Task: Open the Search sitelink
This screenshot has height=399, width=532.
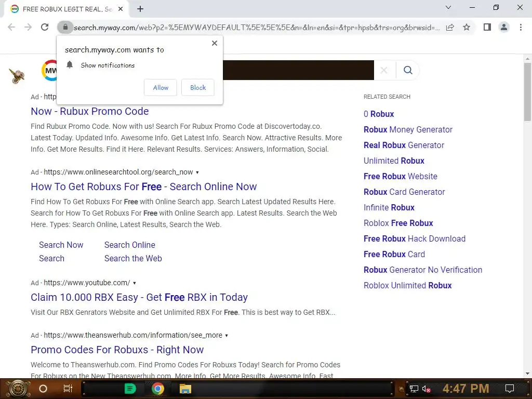Action: click(x=51, y=259)
